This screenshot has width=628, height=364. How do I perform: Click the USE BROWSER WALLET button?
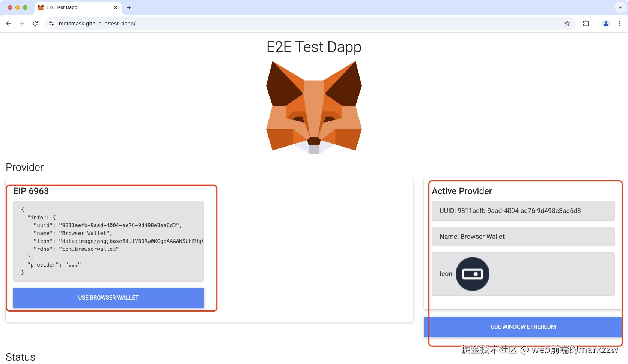point(108,298)
